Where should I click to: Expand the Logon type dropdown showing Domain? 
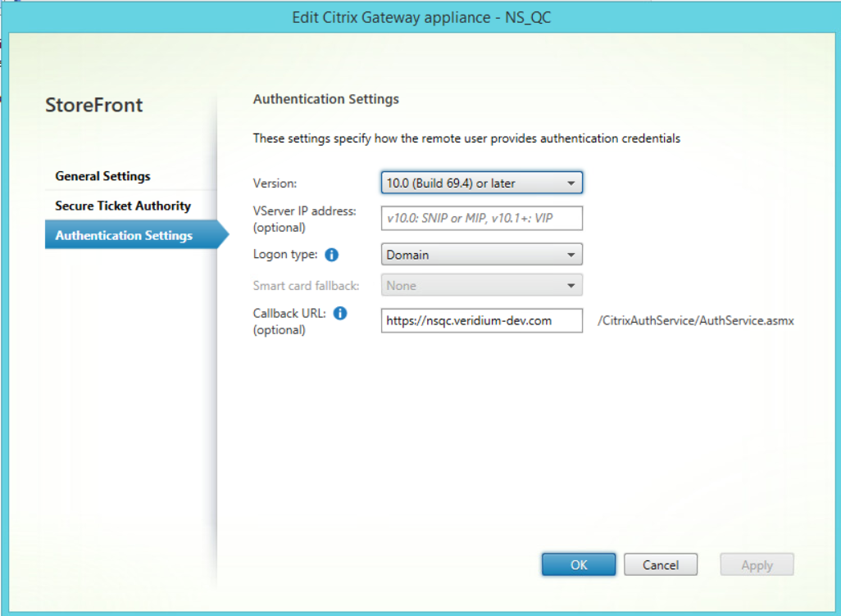click(x=482, y=255)
